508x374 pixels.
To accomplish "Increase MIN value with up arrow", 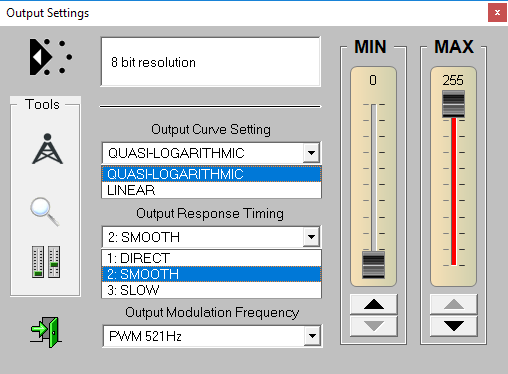I will pos(374,304).
